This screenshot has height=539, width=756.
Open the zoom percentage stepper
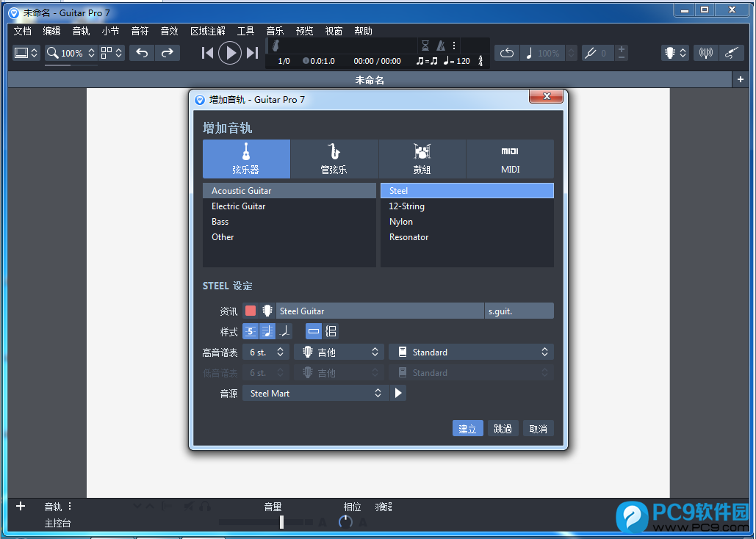tap(92, 53)
